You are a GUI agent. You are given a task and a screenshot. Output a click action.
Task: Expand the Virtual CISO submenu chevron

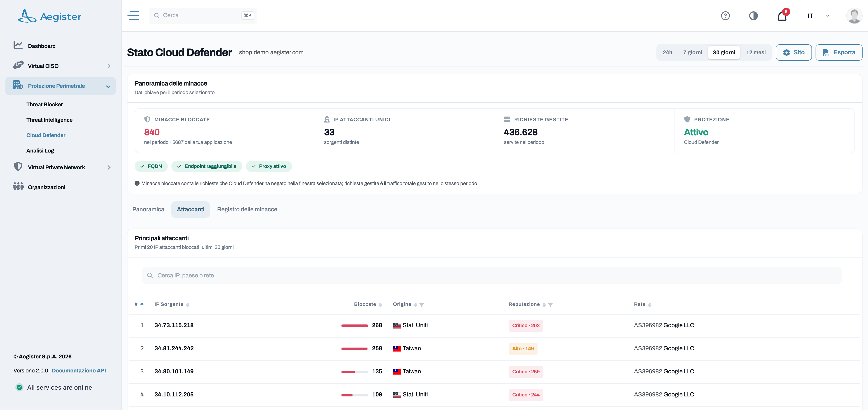tap(109, 66)
